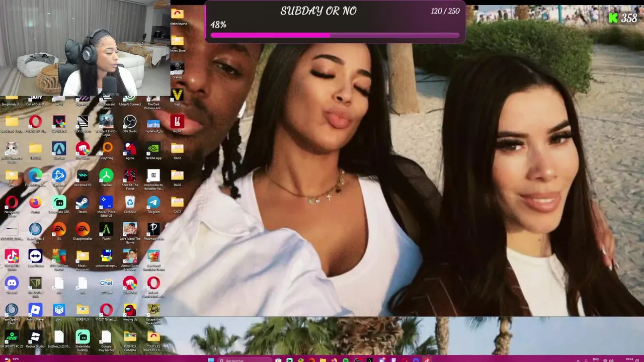Open Movavi Video Editor 25 shortcut
The height and width of the screenshot is (362, 644).
tap(106, 206)
